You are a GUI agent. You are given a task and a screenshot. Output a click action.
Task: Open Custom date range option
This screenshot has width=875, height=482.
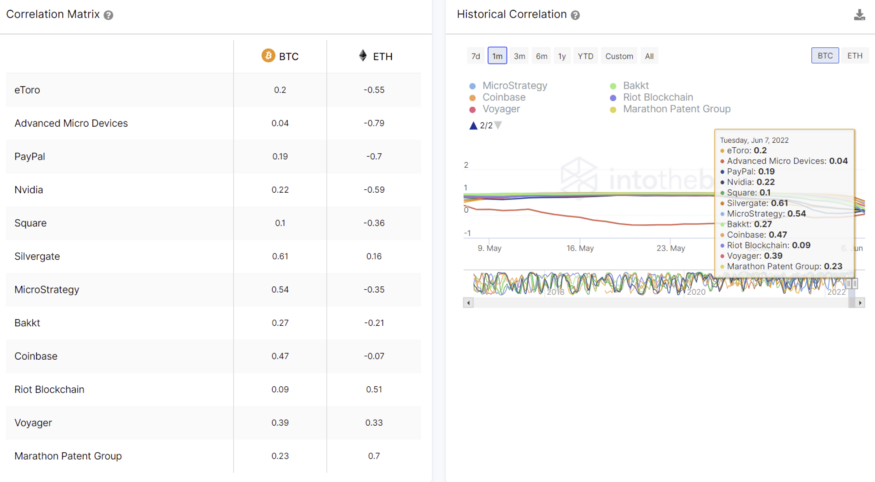(x=619, y=56)
